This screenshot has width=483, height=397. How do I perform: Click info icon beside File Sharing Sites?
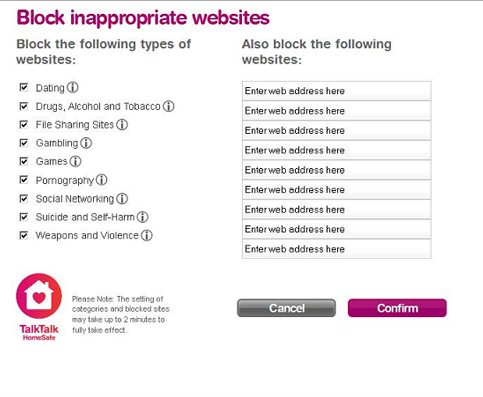pos(122,124)
